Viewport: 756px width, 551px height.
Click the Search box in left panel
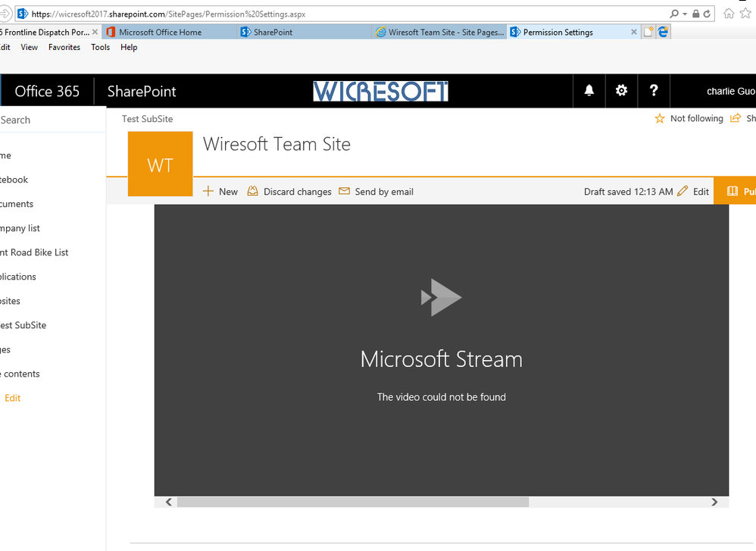(52, 120)
